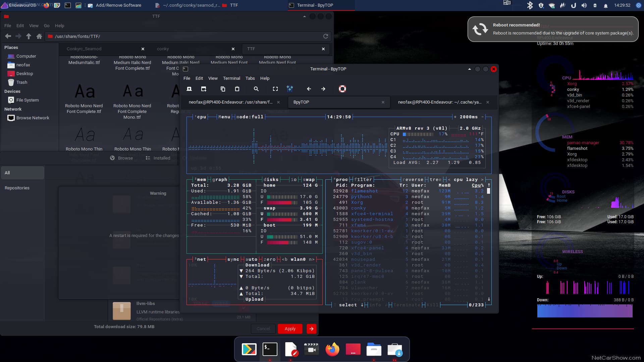This screenshot has height=362, width=644.
Task: Launch the screen recorder from the dock
Action: click(x=311, y=349)
